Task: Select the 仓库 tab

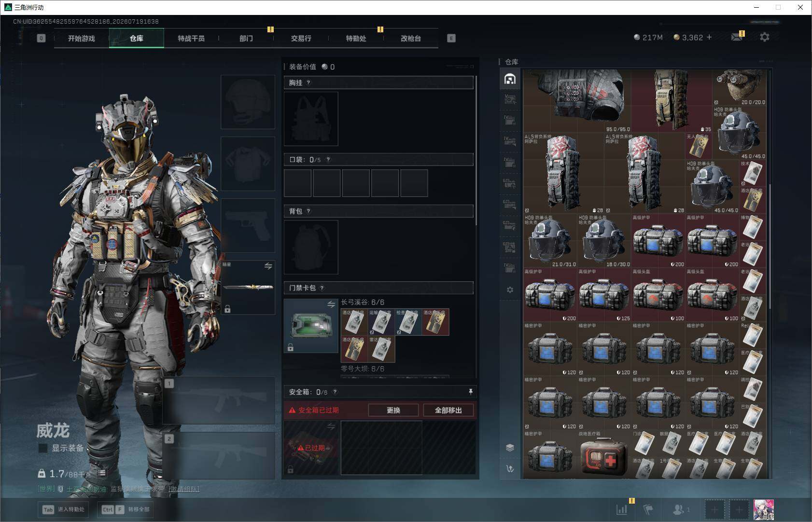Action: click(137, 38)
